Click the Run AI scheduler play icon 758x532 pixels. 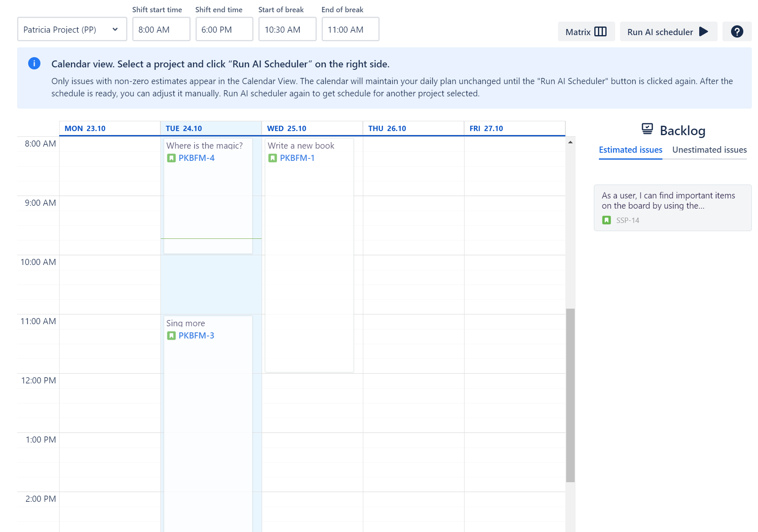point(703,31)
